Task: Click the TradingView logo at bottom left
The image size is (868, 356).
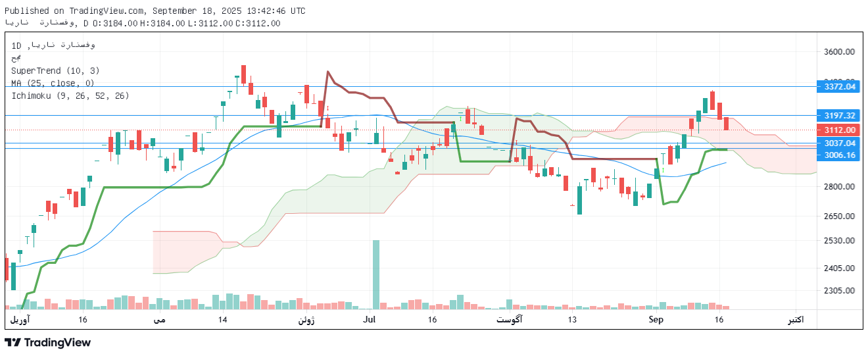Action: tap(47, 342)
